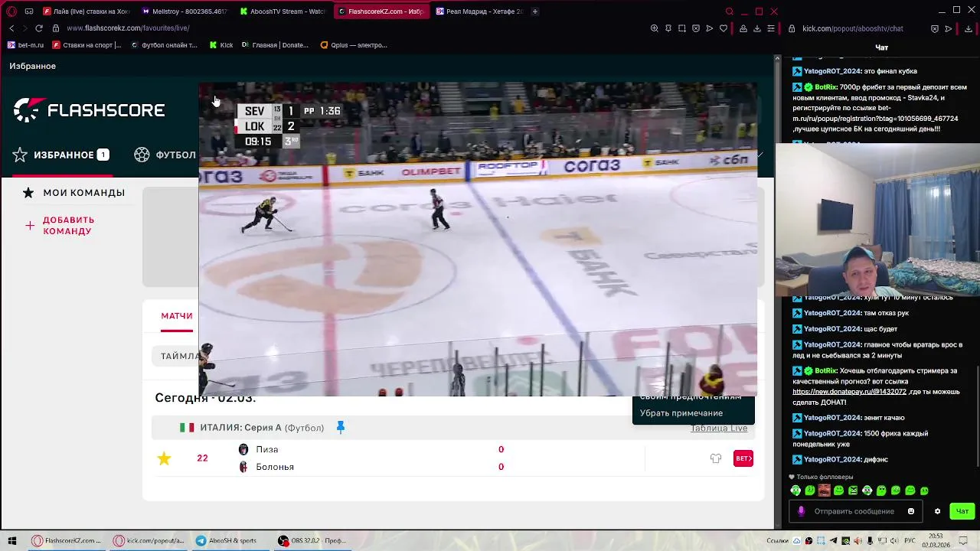Switch to OBS 32.0.2 taskbar item
980x551 pixels.
click(312, 540)
